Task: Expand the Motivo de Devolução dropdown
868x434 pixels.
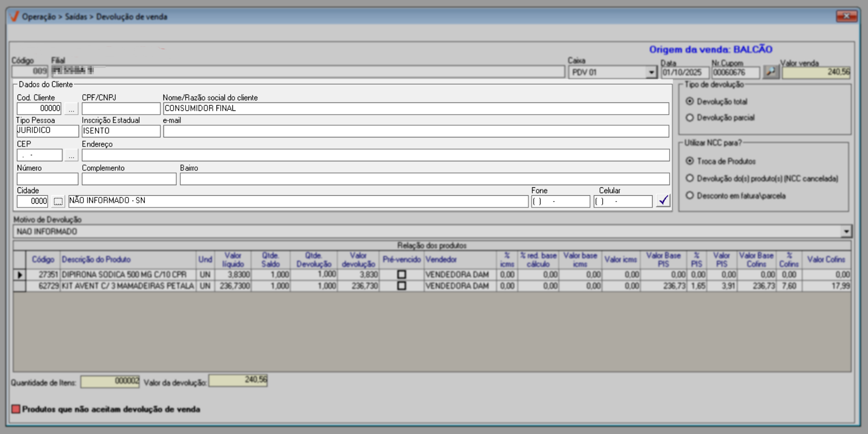Action: click(x=846, y=231)
